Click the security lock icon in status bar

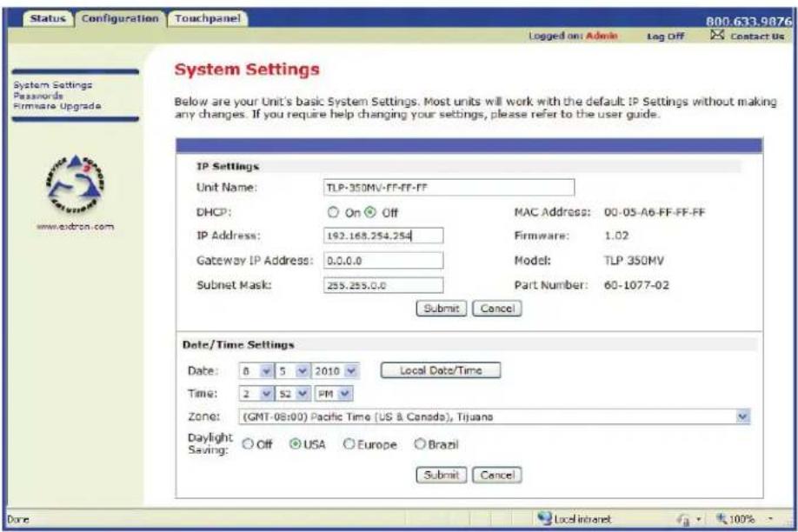point(683,519)
